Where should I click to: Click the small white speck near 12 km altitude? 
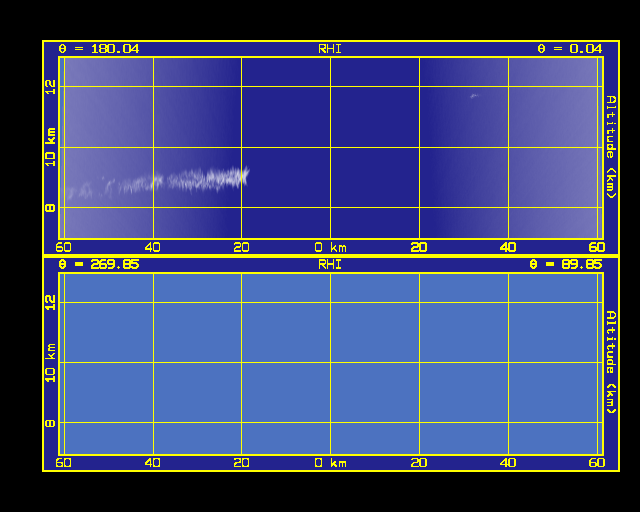pyautogui.click(x=474, y=96)
